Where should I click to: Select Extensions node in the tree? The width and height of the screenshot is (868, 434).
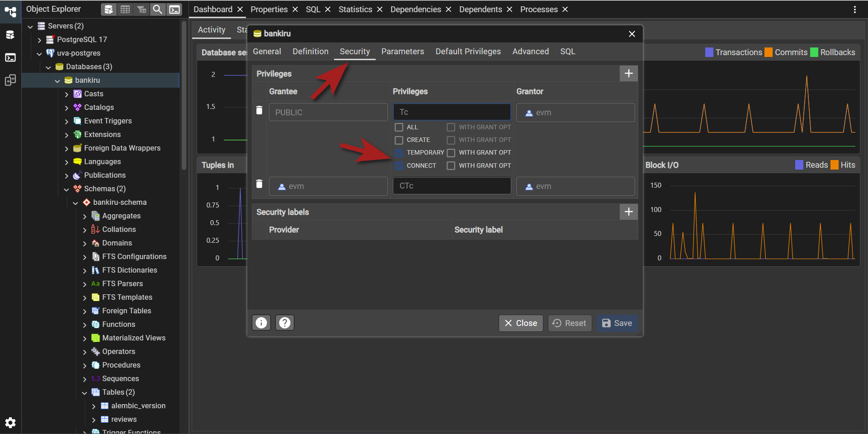pos(102,134)
